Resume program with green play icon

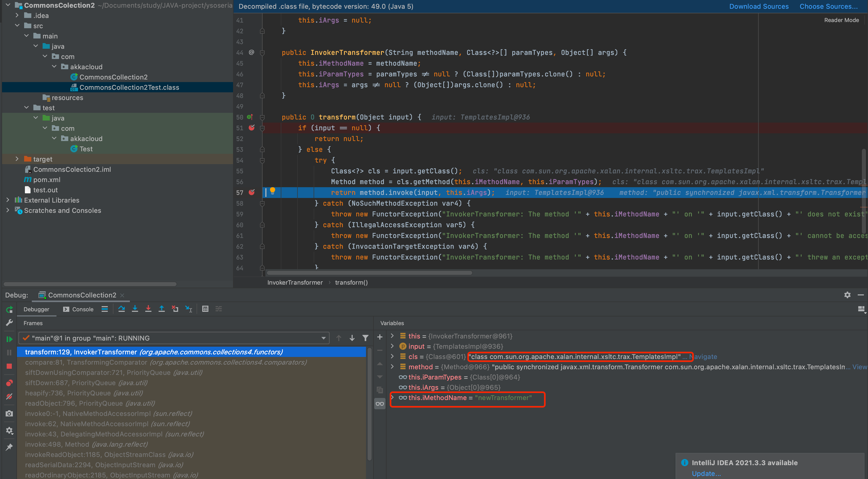[9, 339]
